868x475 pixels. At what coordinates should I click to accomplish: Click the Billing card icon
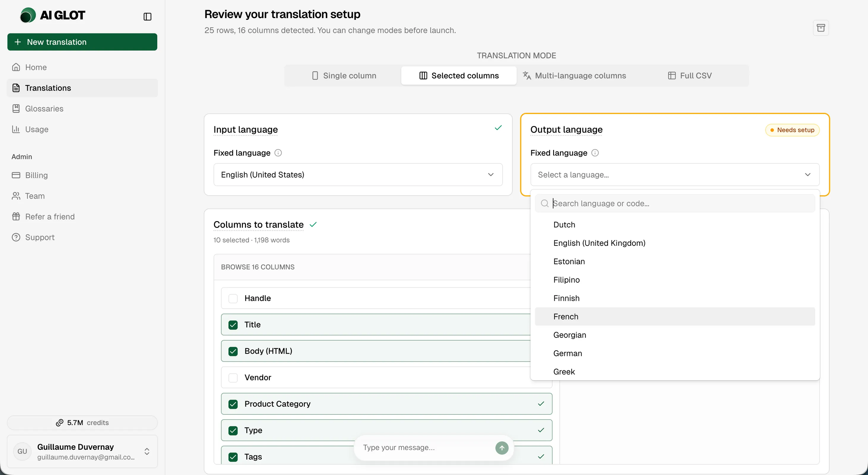[16, 175]
